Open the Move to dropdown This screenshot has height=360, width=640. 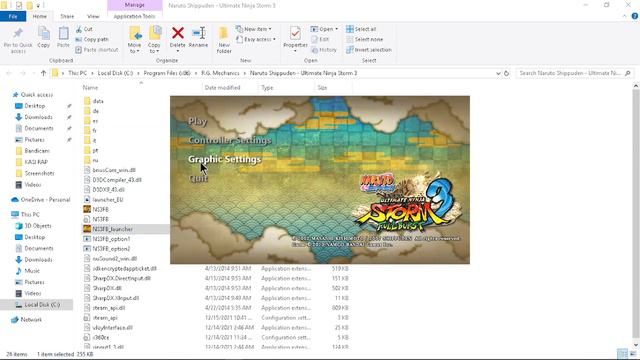135,40
